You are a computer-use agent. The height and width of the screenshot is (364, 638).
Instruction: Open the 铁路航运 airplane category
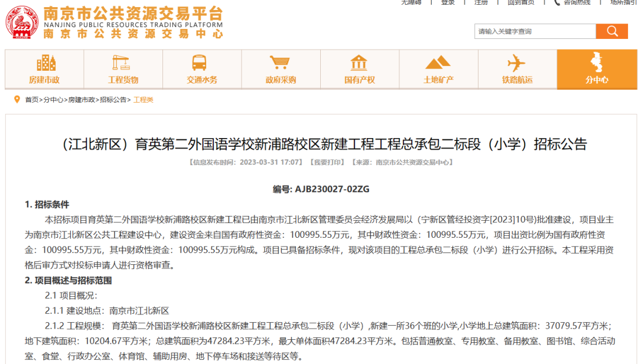click(x=517, y=69)
